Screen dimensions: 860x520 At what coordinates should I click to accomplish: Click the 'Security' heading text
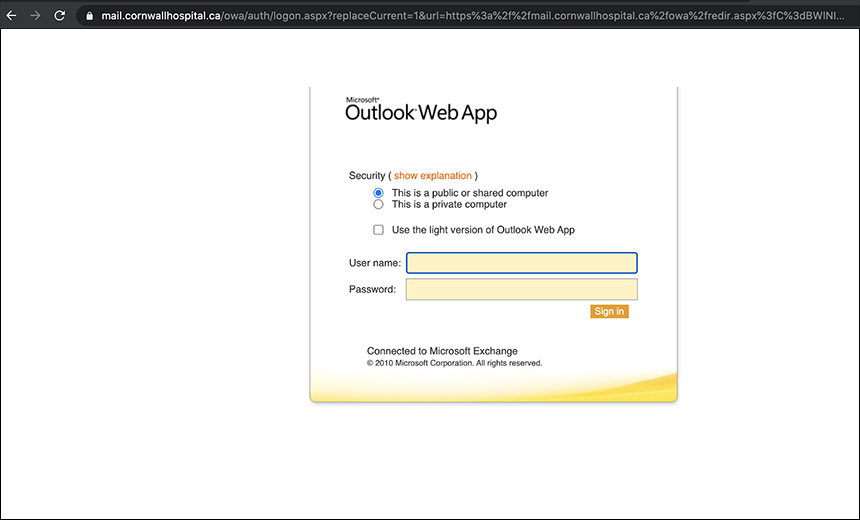pos(366,176)
